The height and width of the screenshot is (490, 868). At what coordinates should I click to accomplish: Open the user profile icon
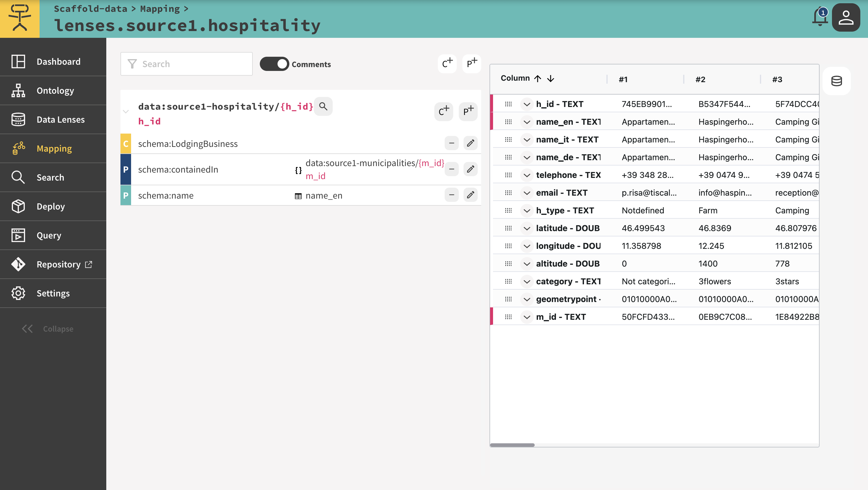click(x=846, y=17)
